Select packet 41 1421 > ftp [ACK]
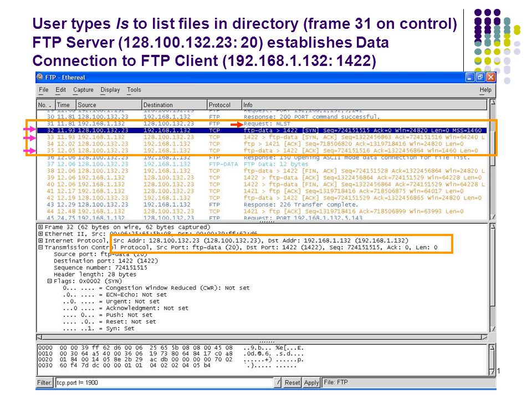Viewport: 532px width, 399px height. (x=263, y=191)
